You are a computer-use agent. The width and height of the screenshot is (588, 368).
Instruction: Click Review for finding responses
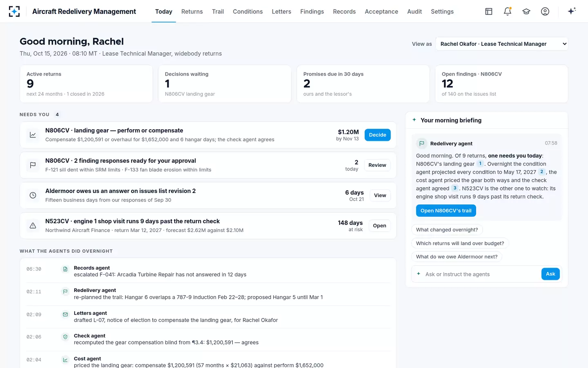pyautogui.click(x=377, y=165)
